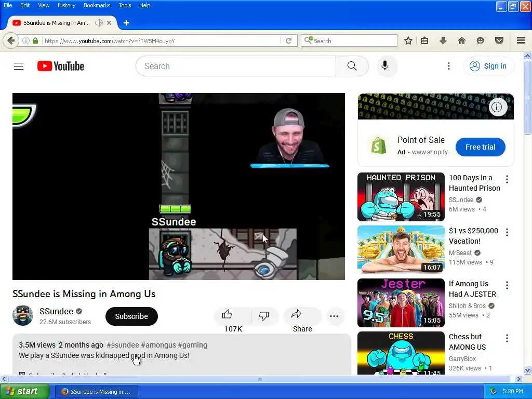Viewport: 532px width, 399px height.
Task: Focus the YouTube search field
Action: [236, 66]
